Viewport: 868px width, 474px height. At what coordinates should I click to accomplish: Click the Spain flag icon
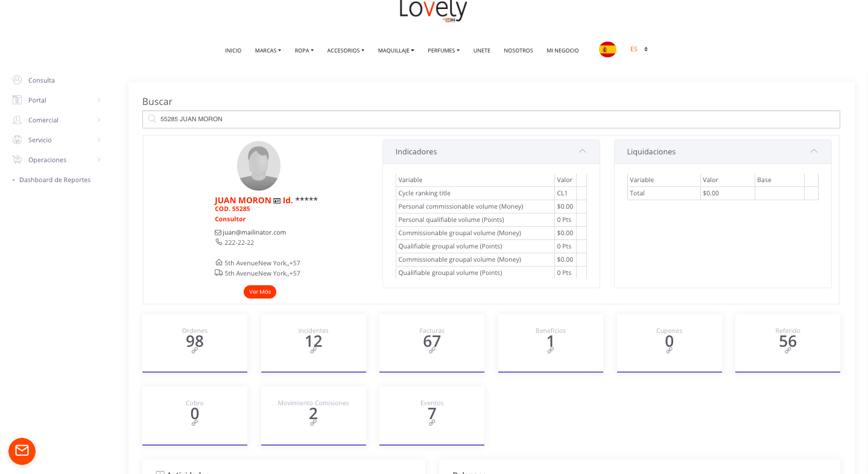click(x=607, y=49)
